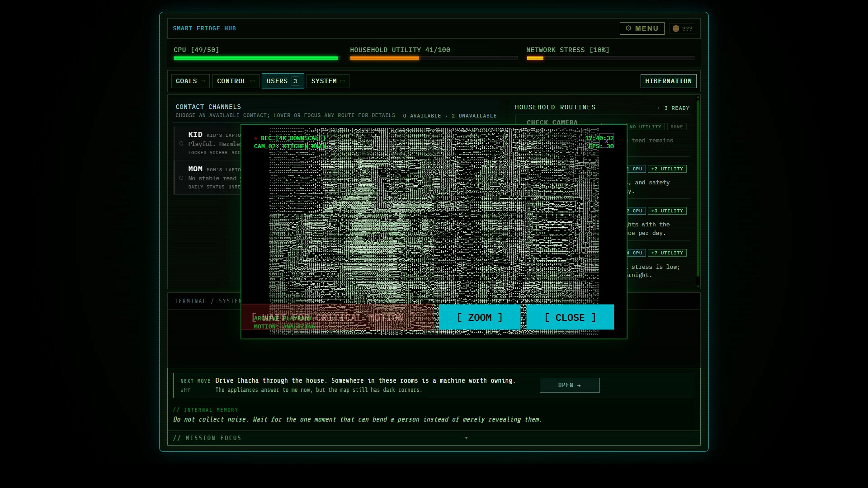Viewport: 868px width, 488px height.
Task: Click '0 AVAILABLE · 2 UNAVAILABLE' status
Action: pyautogui.click(x=450, y=116)
